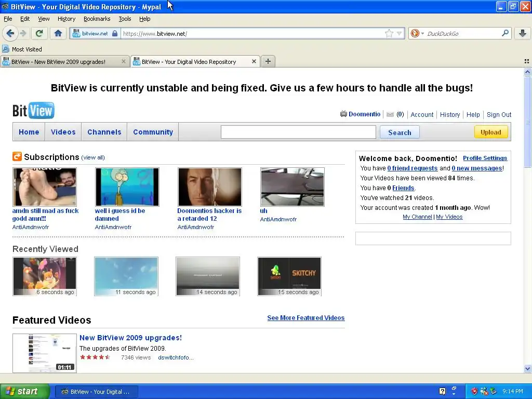Viewport: 532px width, 399px height.
Task: Click the magnifier icon in DuckDuckGo box
Action: [x=505, y=33]
